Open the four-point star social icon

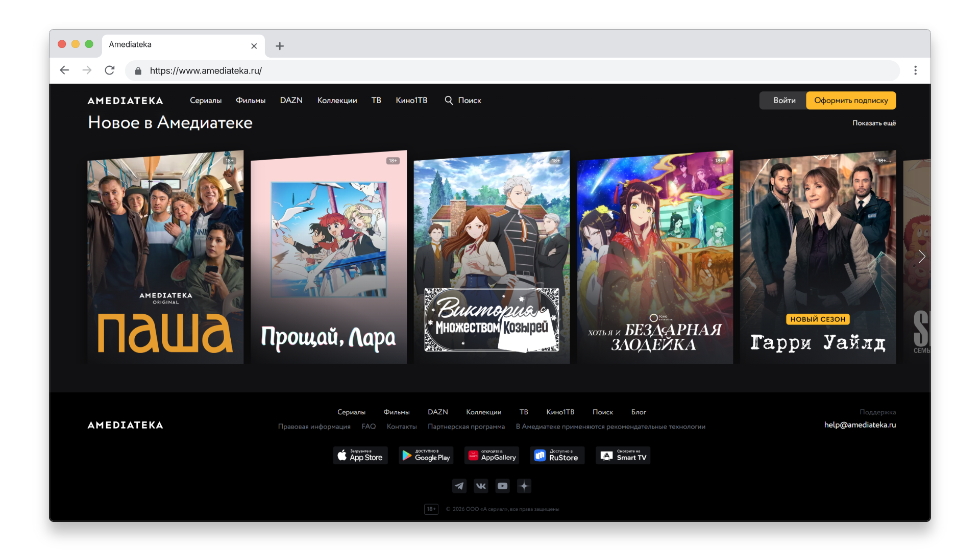click(x=524, y=486)
